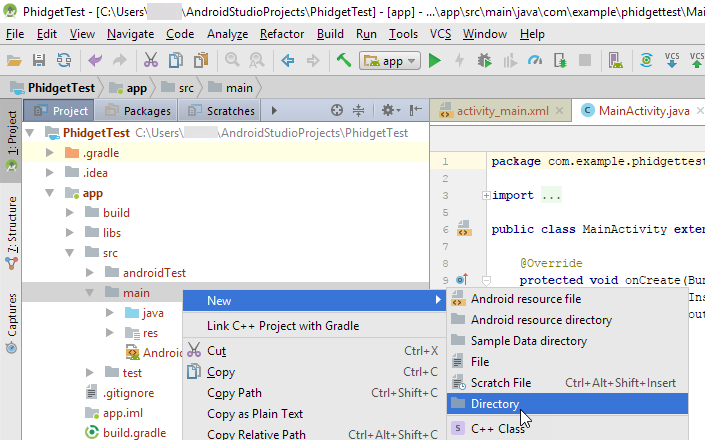Open the Refactor menu
The height and width of the screenshot is (440, 705).
[x=282, y=34]
